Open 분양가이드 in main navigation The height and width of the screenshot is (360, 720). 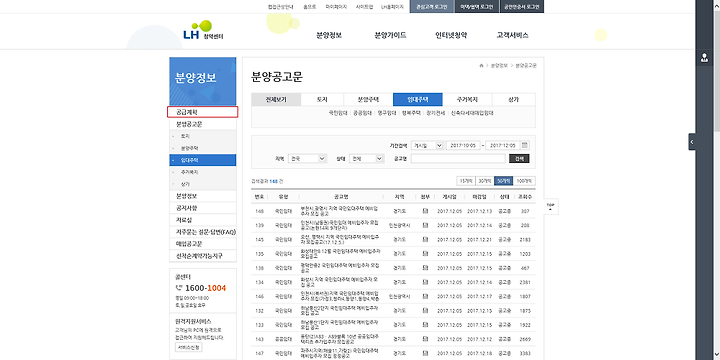390,35
